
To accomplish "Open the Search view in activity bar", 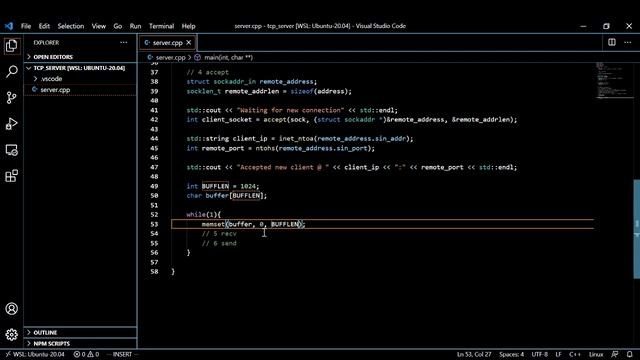I will pos(11,71).
